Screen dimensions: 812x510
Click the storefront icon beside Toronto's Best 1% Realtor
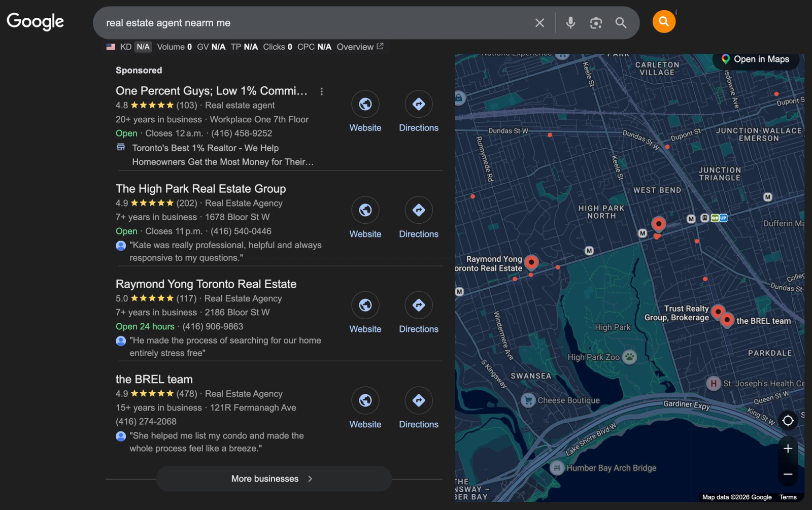tap(121, 147)
